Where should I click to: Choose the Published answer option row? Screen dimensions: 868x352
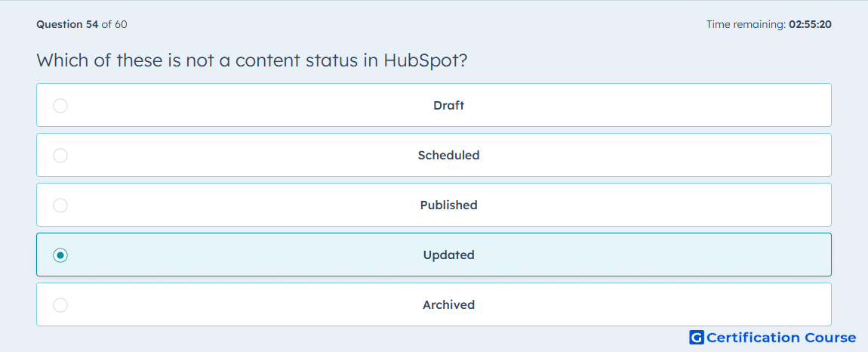point(434,205)
